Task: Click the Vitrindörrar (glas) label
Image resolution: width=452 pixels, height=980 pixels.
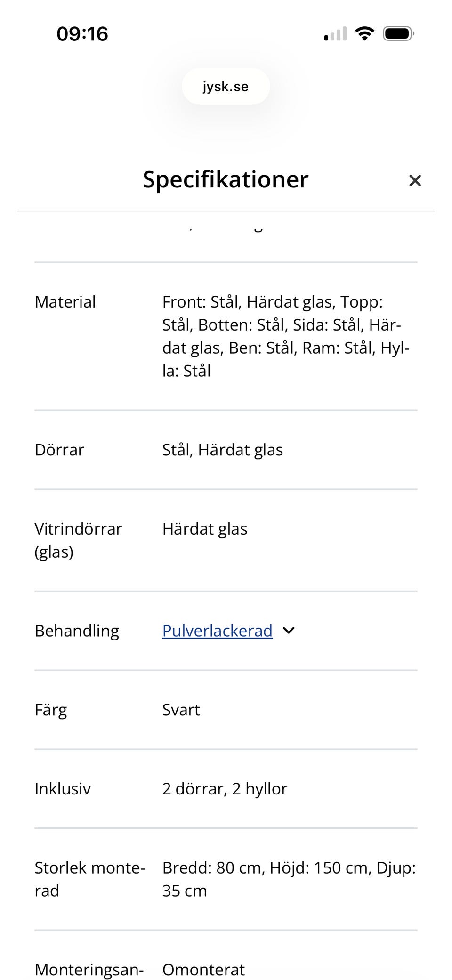Action: (78, 540)
